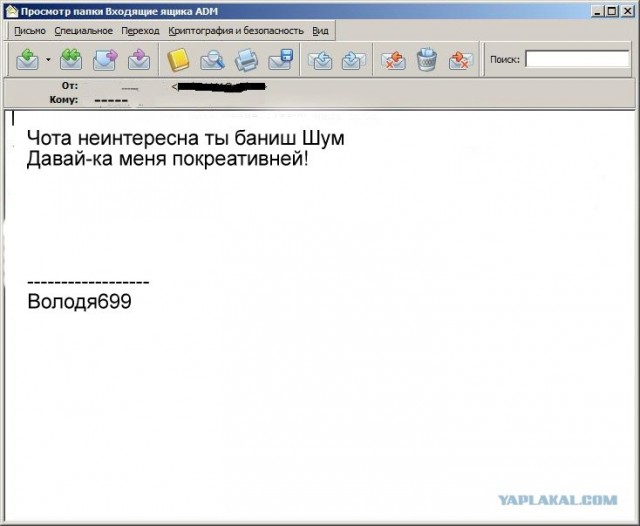The width and height of the screenshot is (640, 526).
Task: Click the line "Давай-ка меня покреативней!"
Action: click(167, 159)
